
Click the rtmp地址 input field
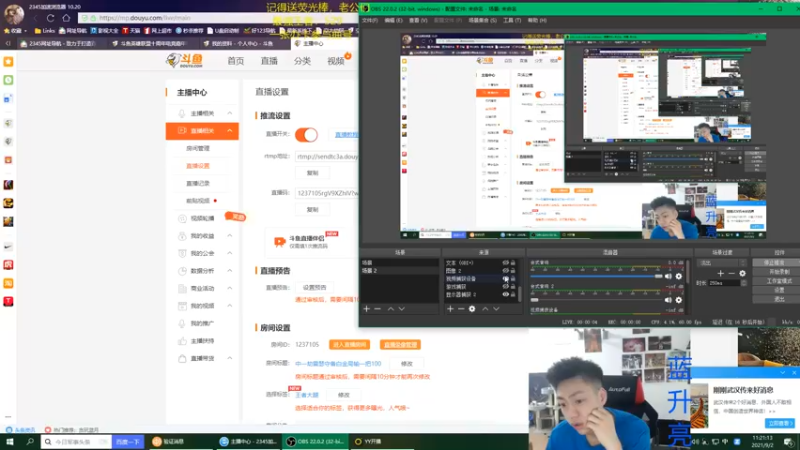[327, 157]
